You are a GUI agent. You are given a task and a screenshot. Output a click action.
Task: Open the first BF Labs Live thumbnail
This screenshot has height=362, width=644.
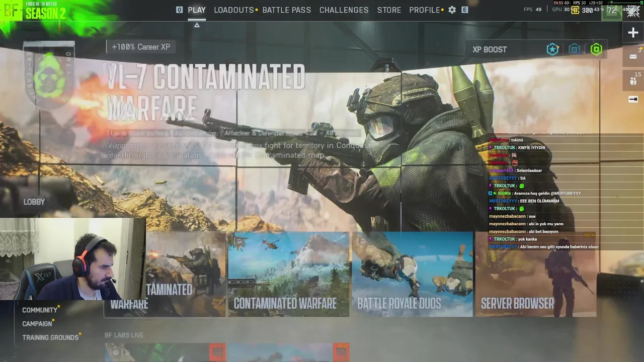pos(165,352)
